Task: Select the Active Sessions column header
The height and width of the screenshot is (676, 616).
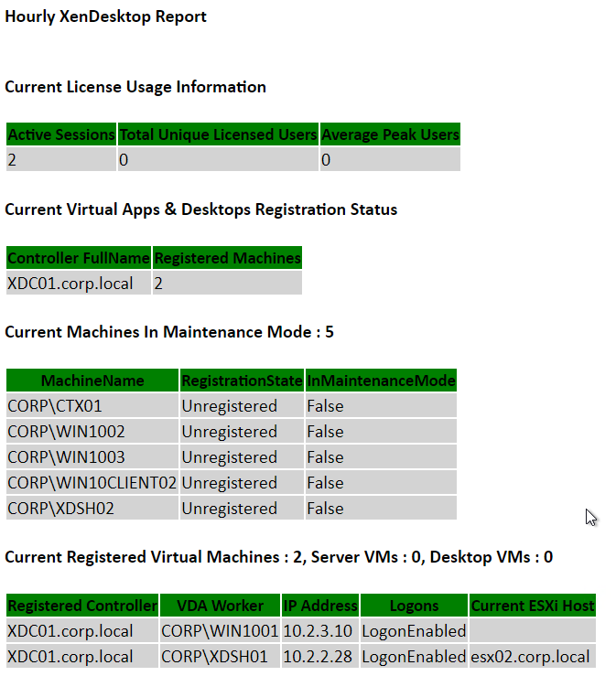Action: click(61, 134)
